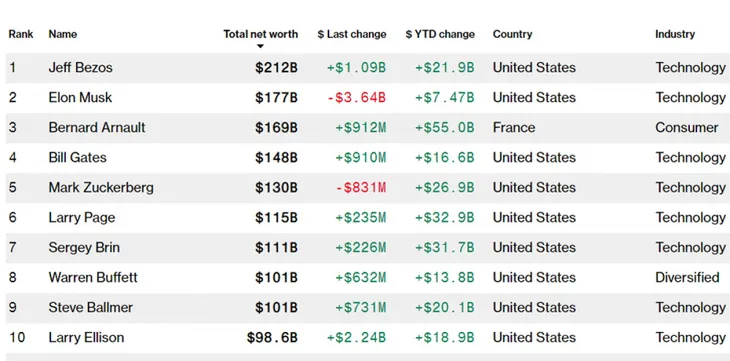Open Bernard Arnault profile link

(x=97, y=128)
